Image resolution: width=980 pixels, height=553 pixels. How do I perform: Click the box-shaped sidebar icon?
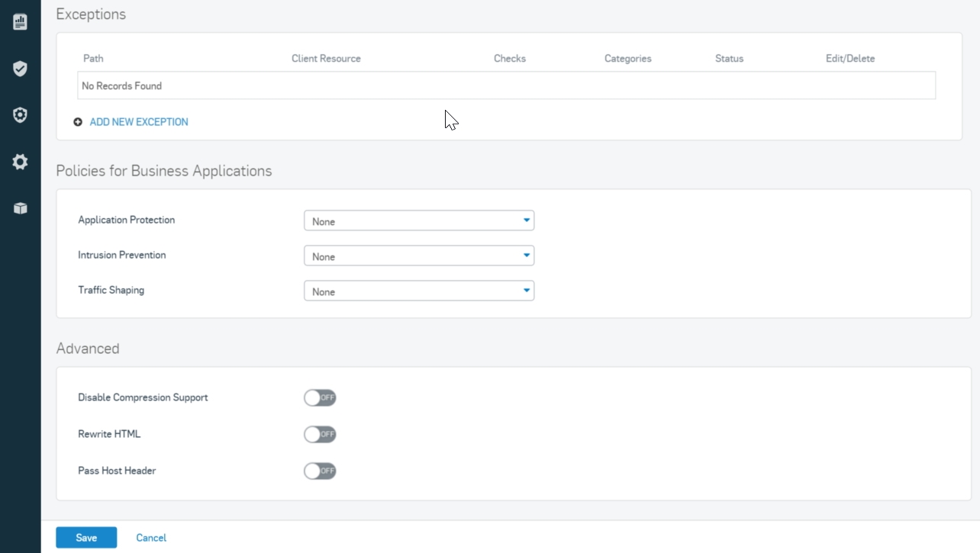[20, 208]
